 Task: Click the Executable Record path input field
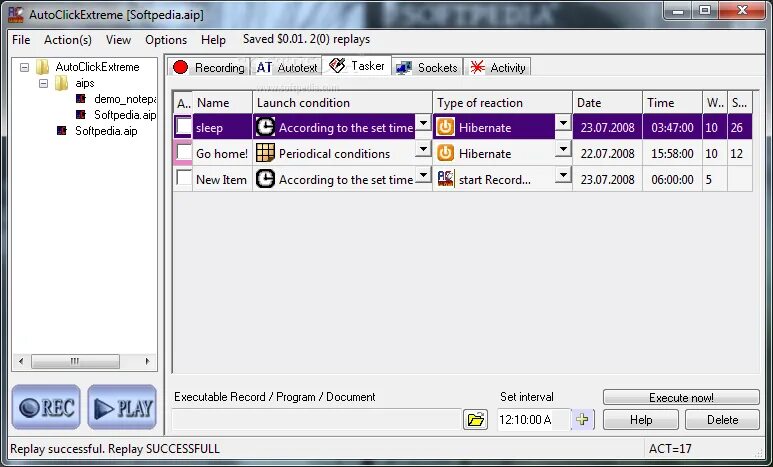pos(316,420)
